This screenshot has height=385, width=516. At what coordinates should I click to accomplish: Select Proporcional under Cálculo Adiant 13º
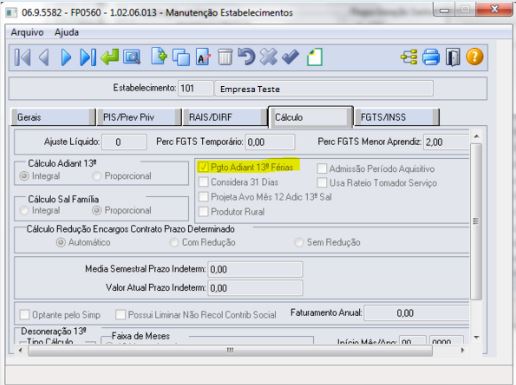(97, 176)
